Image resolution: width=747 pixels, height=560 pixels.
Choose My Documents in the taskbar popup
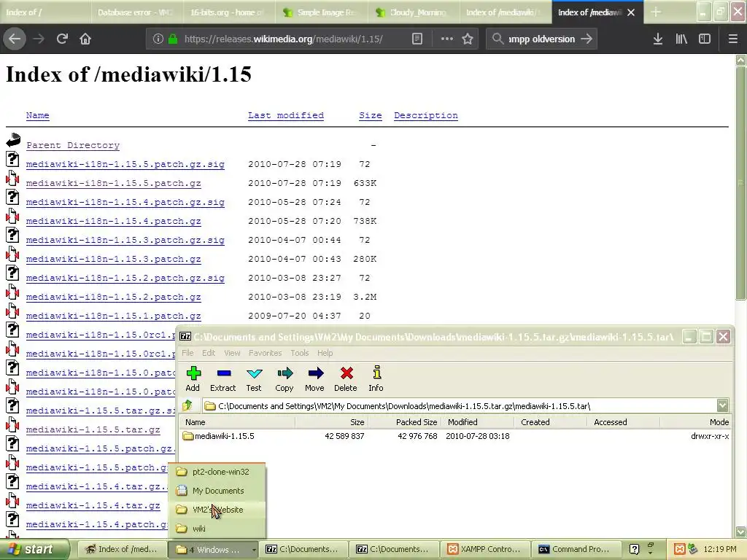[x=217, y=491]
